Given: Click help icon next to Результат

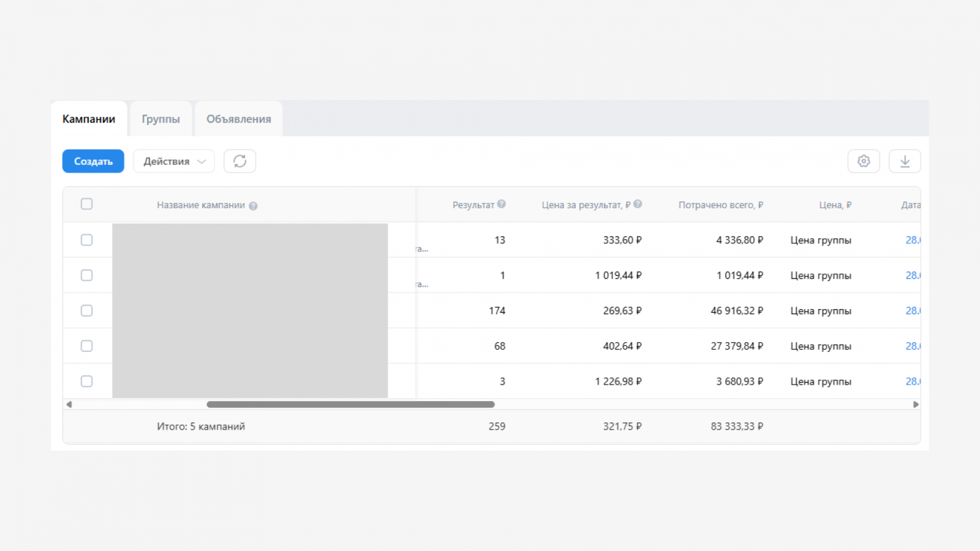Looking at the screenshot, I should coord(502,204).
